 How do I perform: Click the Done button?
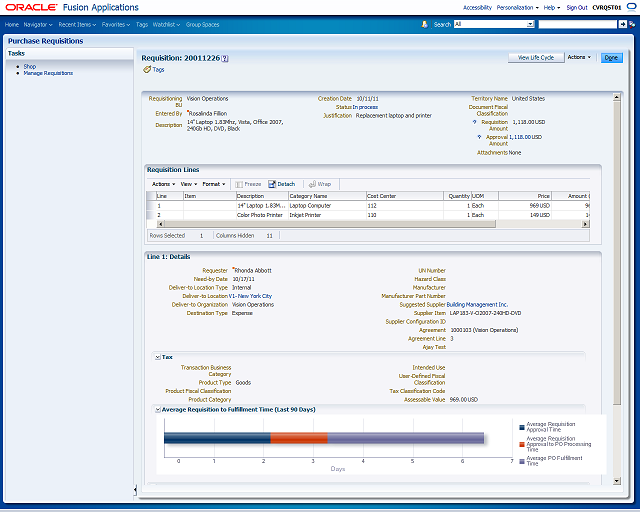tap(611, 58)
